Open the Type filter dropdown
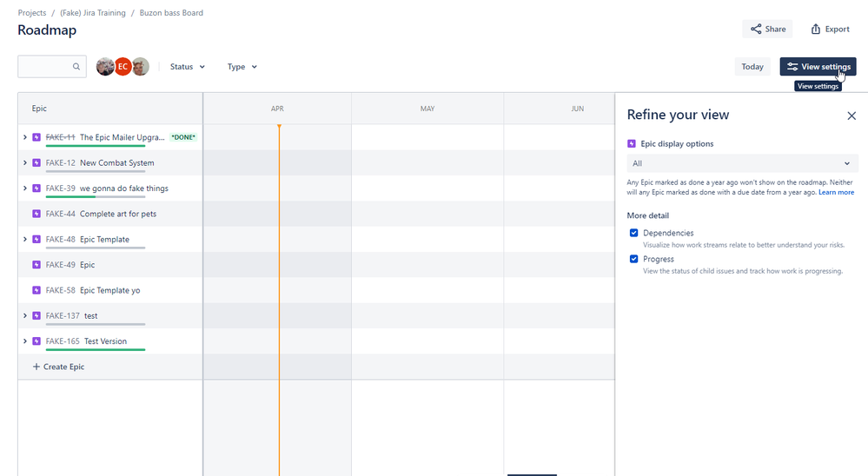Viewport: 868px width, 476px height. coord(242,66)
